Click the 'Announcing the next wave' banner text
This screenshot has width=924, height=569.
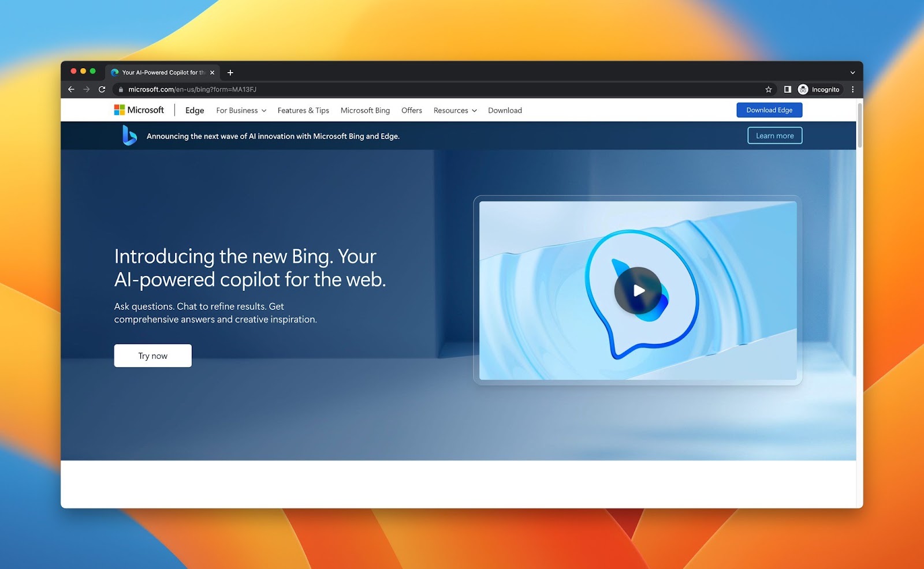[273, 136]
